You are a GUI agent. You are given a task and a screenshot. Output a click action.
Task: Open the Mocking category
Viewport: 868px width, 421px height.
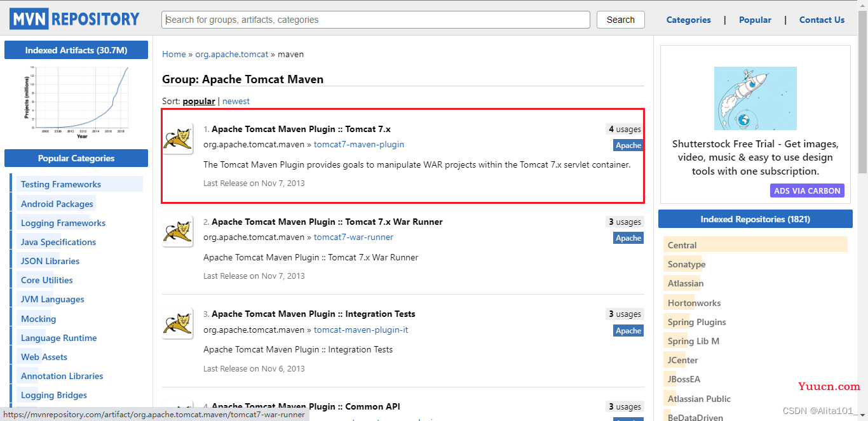point(39,319)
